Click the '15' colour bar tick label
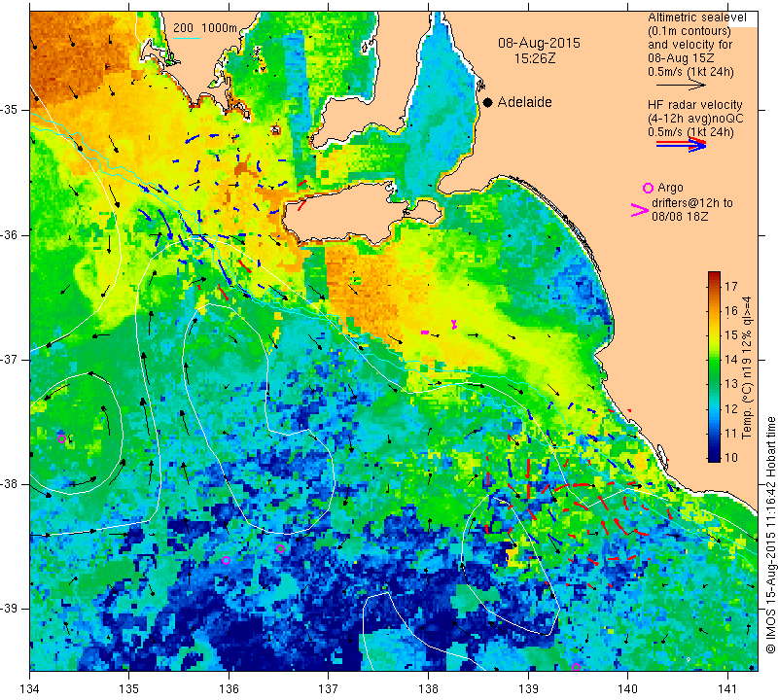The height and width of the screenshot is (700, 778). pos(731,335)
